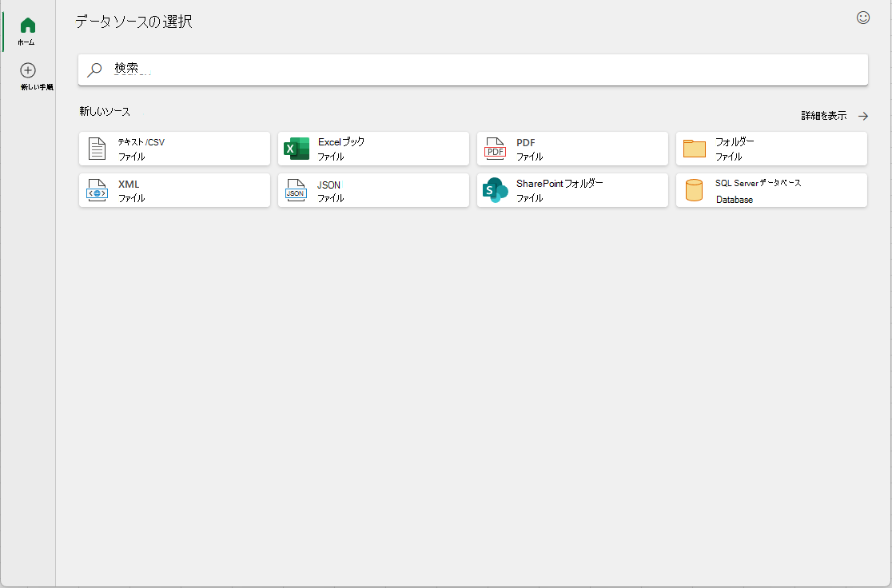This screenshot has height=588, width=892.
Task: Click the yellow フォルダー folder icon
Action: click(694, 149)
